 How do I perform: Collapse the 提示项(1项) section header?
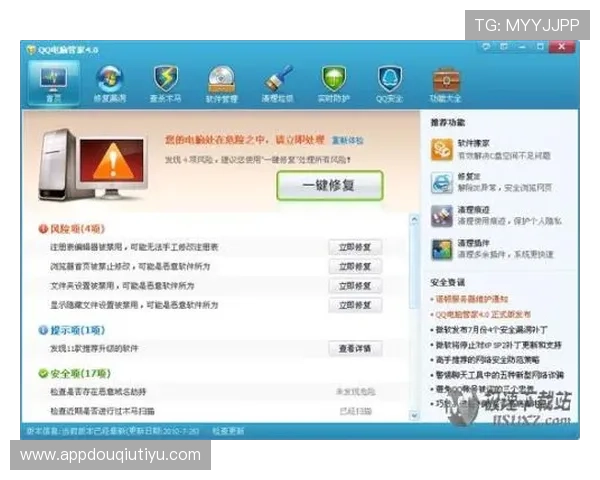point(70,330)
